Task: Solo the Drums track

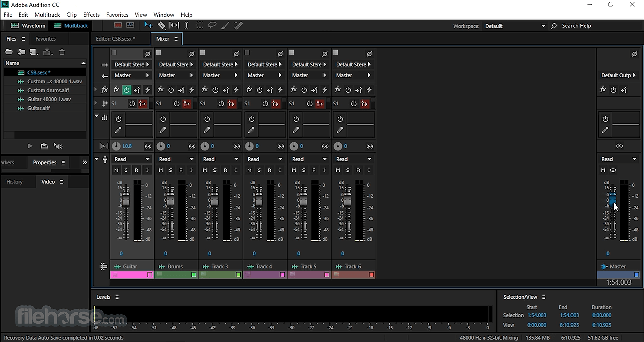Action: tap(171, 170)
